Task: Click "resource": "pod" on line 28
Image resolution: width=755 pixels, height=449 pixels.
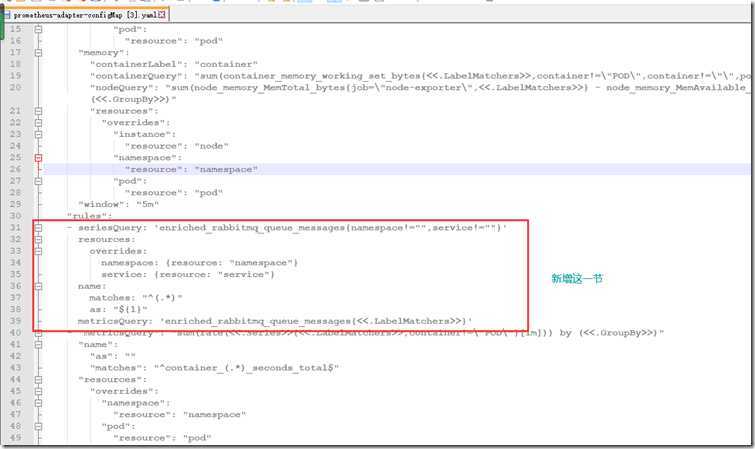Action: pos(174,193)
